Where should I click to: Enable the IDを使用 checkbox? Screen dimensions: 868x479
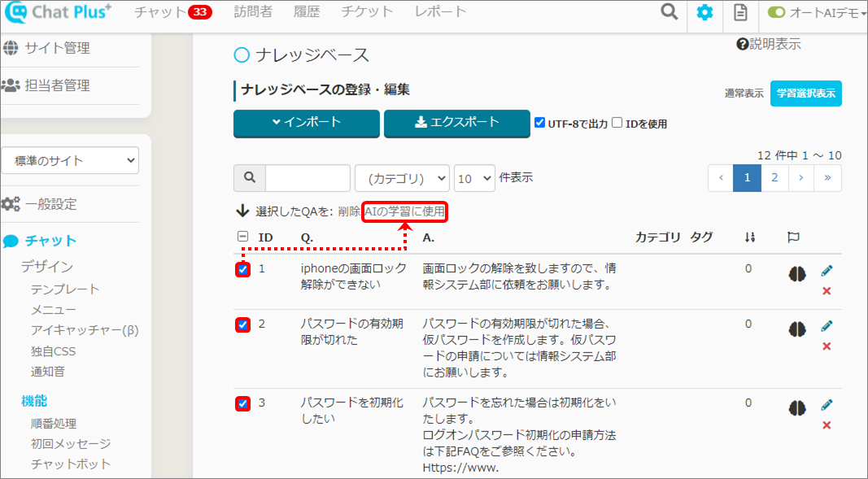coord(617,123)
